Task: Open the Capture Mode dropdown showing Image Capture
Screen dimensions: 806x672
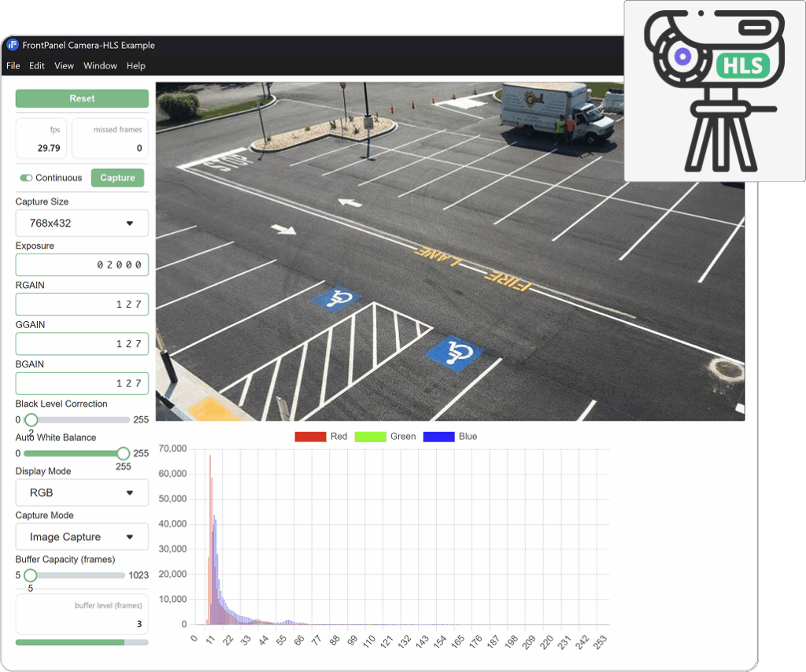Action: tap(82, 537)
